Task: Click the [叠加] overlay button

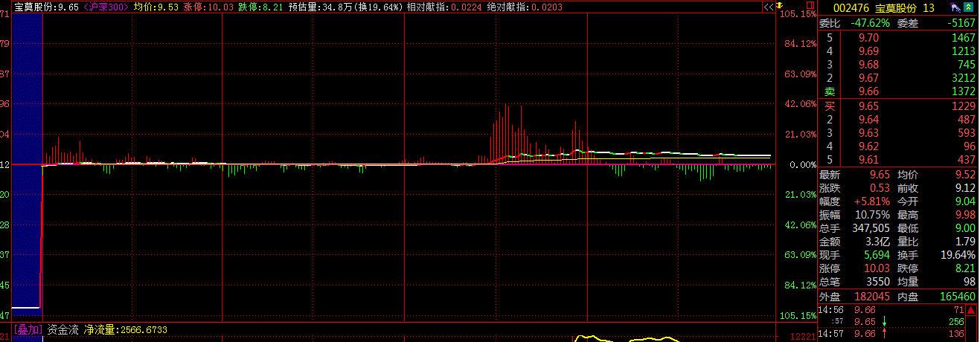Action: click(x=30, y=329)
